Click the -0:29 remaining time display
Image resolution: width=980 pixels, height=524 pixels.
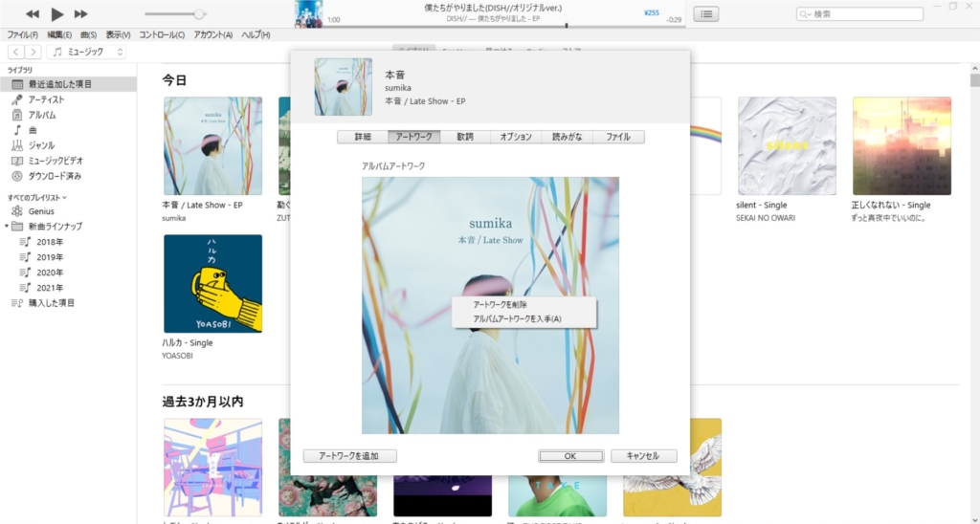point(674,20)
